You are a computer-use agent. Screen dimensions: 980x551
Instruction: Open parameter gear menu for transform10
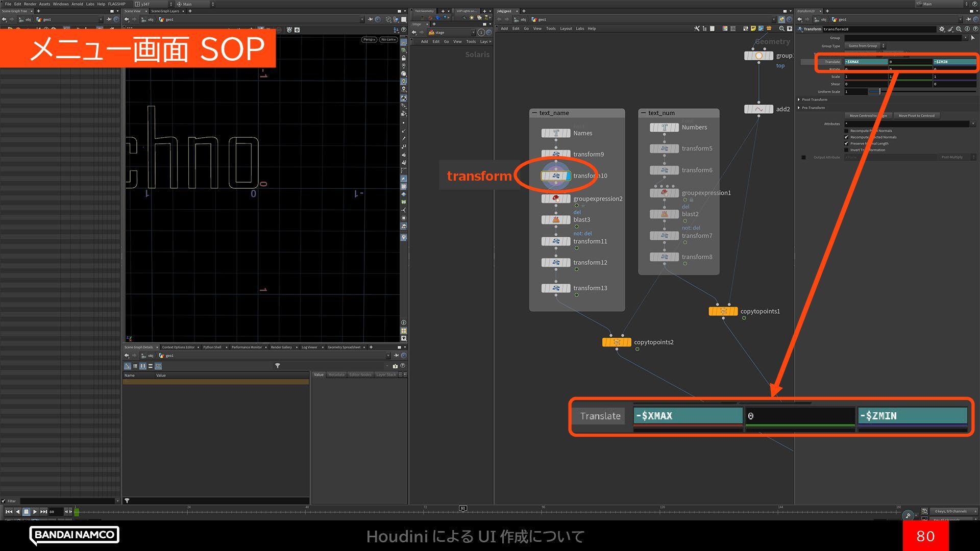pyautogui.click(x=942, y=29)
